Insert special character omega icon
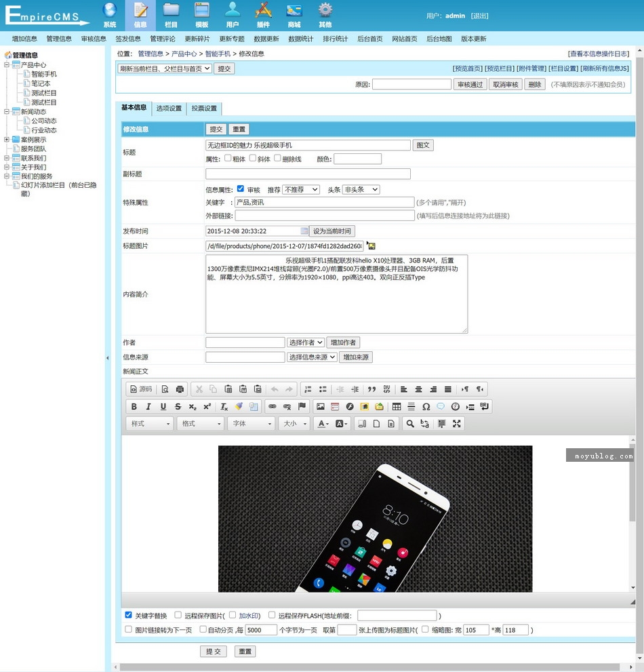Image resolution: width=644 pixels, height=672 pixels. point(426,406)
